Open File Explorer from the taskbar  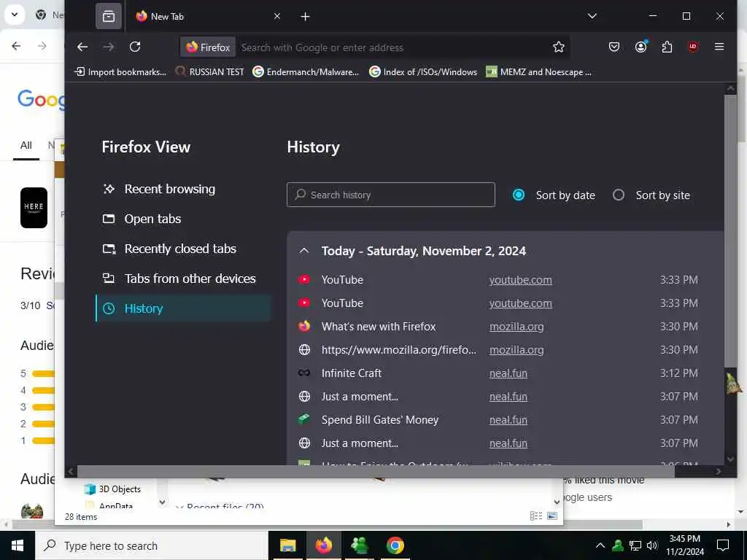(287, 545)
